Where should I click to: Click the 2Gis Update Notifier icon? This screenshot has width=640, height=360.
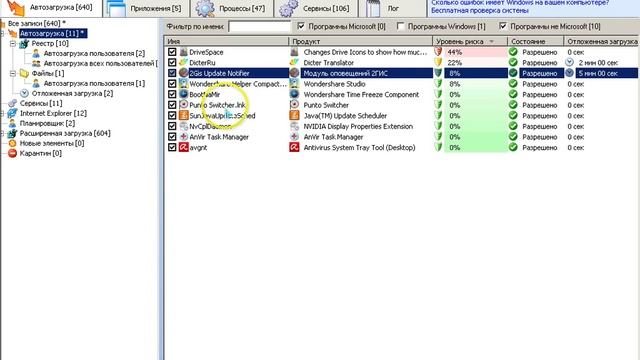pyautogui.click(x=183, y=73)
